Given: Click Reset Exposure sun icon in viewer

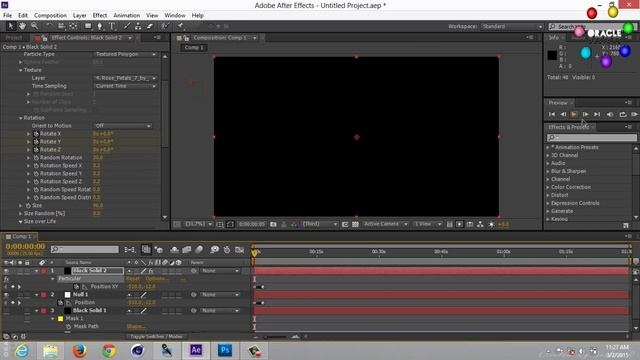Looking at the screenshot, I should pyautogui.click(x=491, y=224).
